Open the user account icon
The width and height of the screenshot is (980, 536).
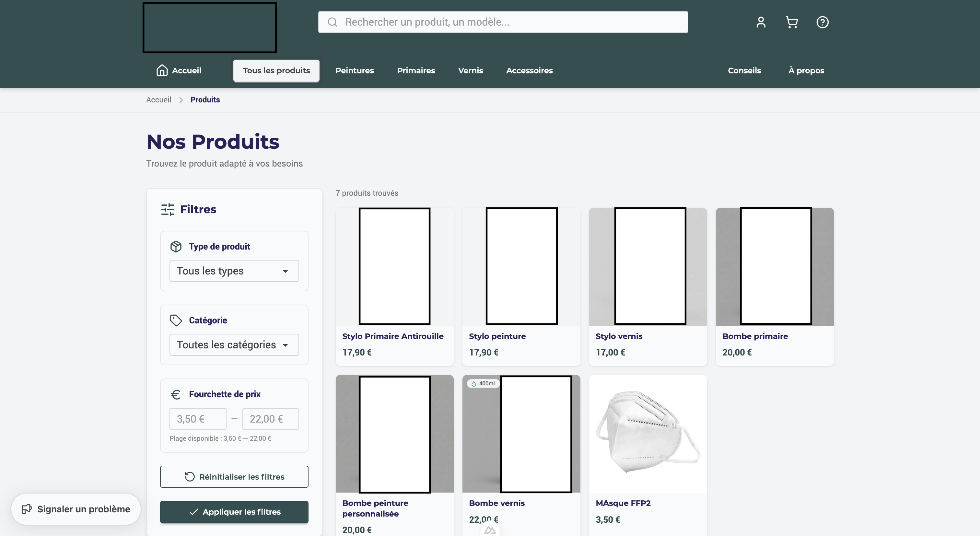pyautogui.click(x=761, y=22)
